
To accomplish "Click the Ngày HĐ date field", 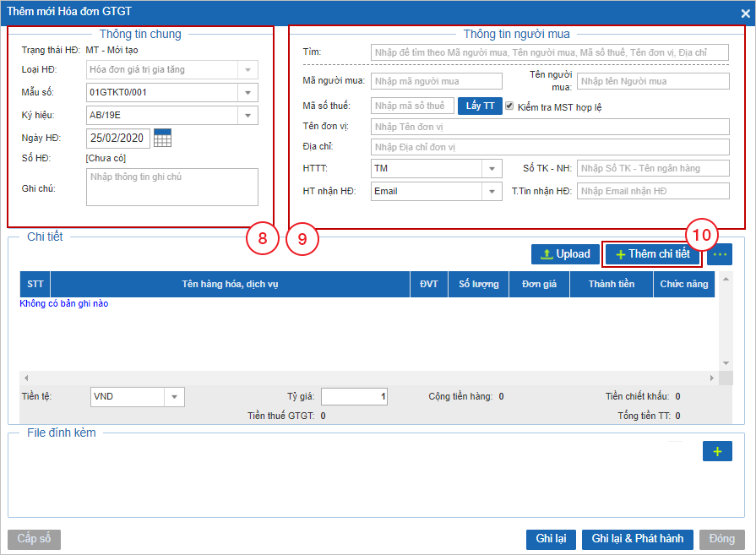I will pos(118,139).
